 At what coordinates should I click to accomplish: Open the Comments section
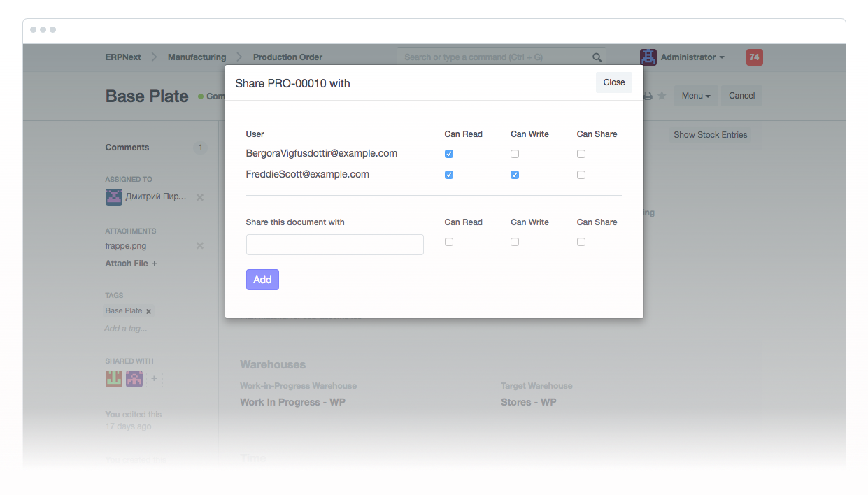pyautogui.click(x=127, y=148)
